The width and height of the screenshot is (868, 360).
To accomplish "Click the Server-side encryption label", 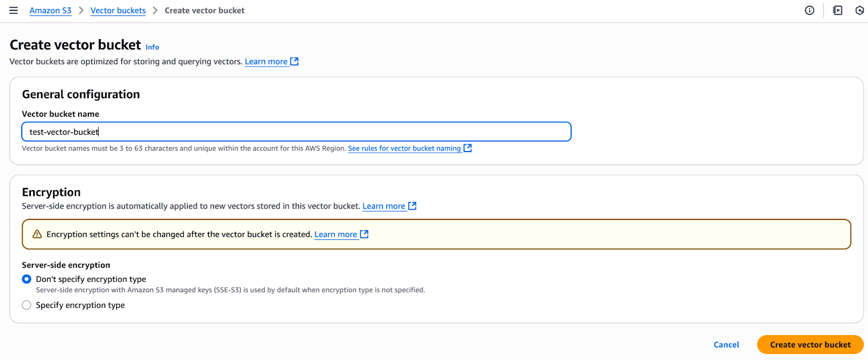I will click(x=66, y=265).
